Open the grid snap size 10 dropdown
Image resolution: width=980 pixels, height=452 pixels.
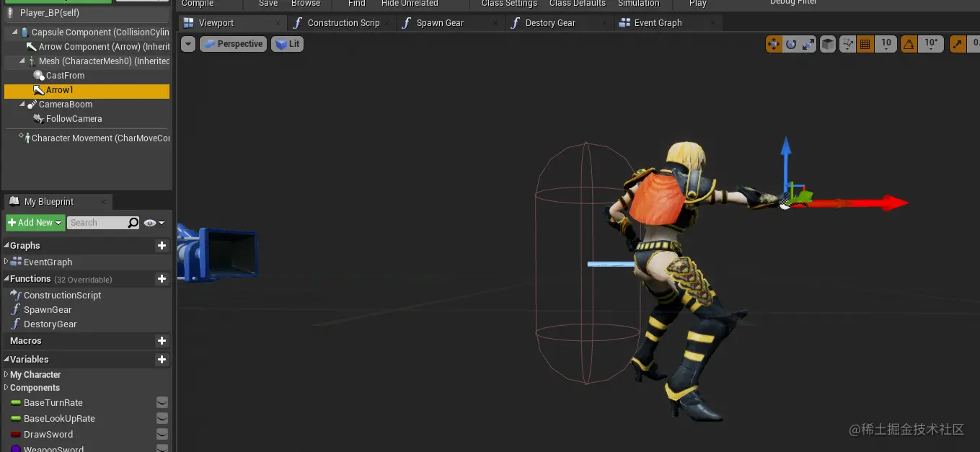pyautogui.click(x=886, y=44)
